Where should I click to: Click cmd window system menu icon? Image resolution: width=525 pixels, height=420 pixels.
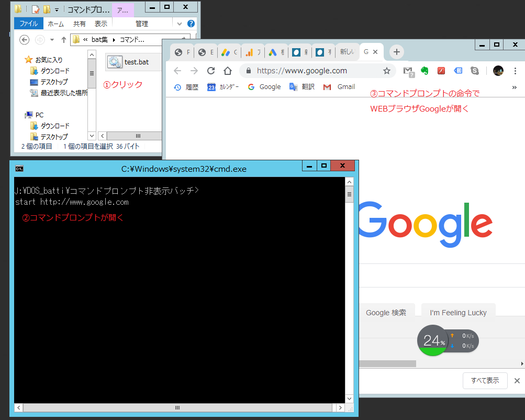click(19, 169)
